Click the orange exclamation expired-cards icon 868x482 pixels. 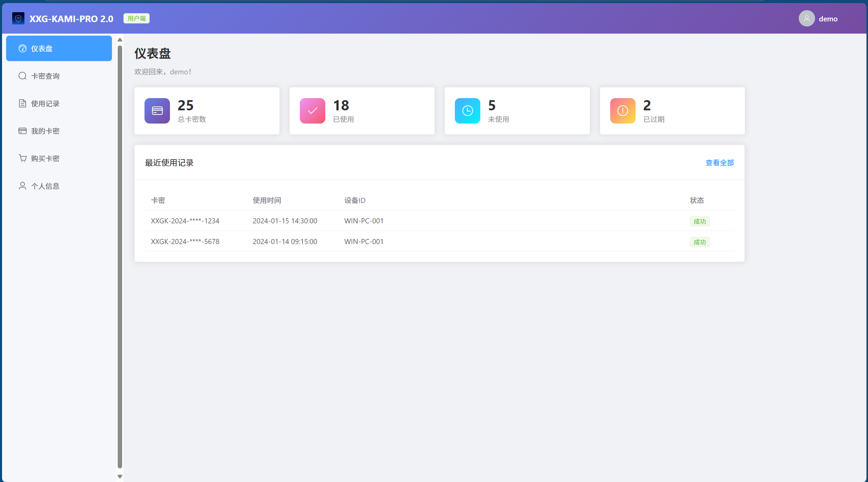623,111
